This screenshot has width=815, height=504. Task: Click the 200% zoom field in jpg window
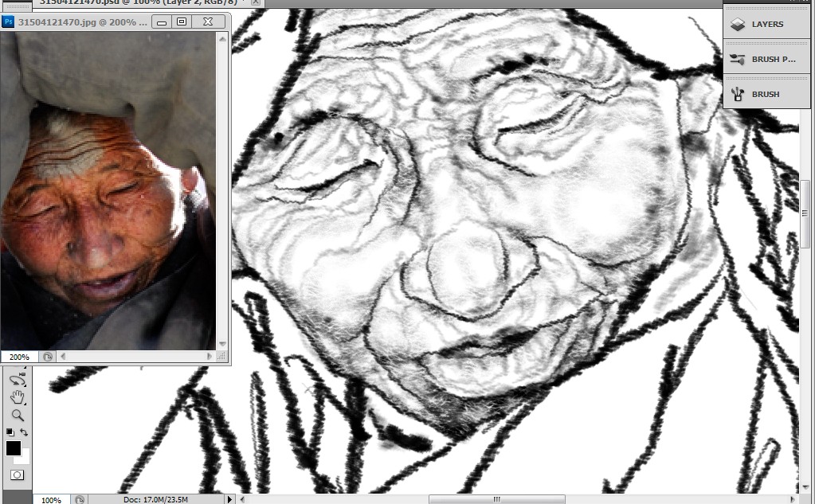coord(19,357)
